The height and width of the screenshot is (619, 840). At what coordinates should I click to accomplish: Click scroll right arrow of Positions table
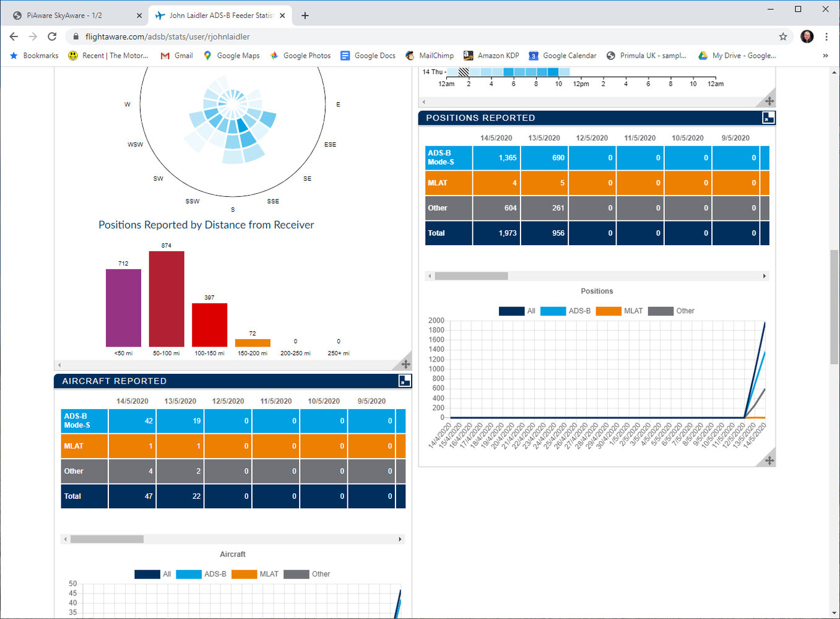tap(764, 276)
